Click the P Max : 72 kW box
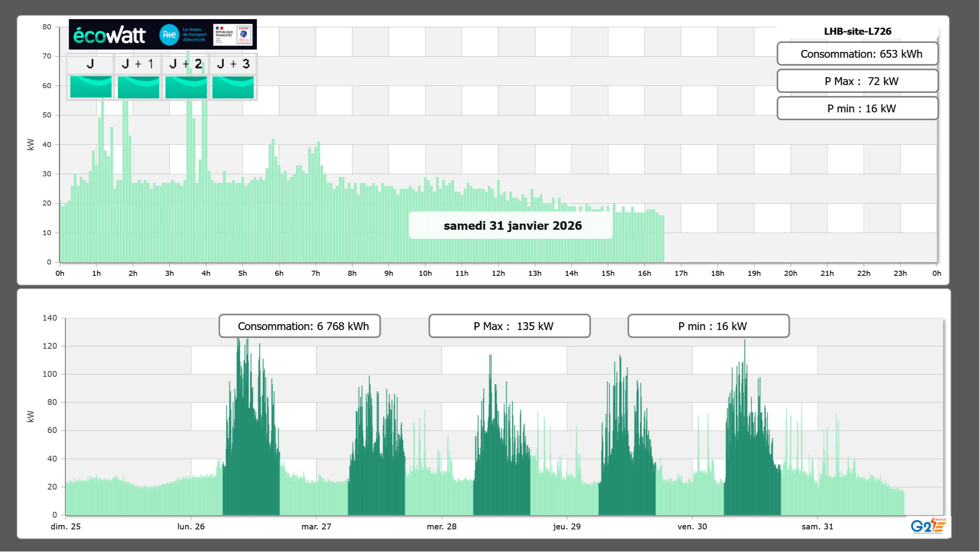Screen dimensions: 980x552 [x=857, y=81]
